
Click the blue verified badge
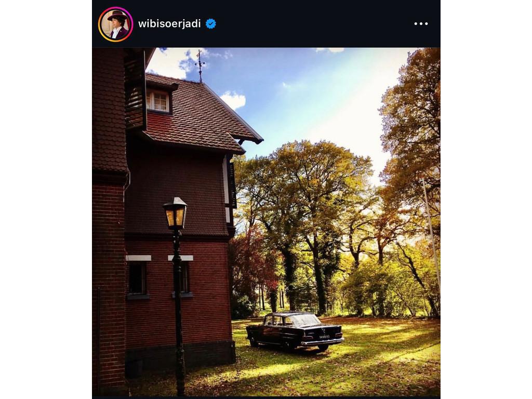pyautogui.click(x=210, y=23)
